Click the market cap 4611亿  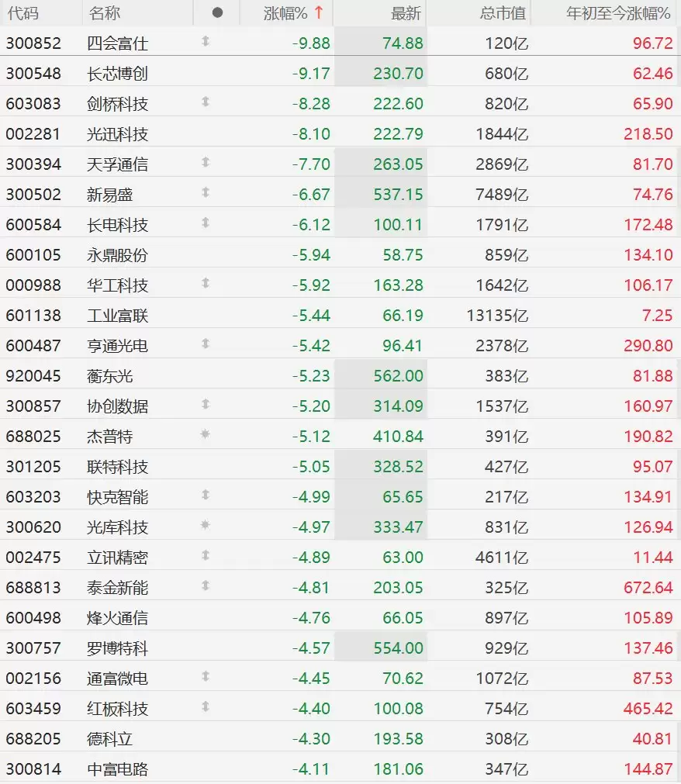click(502, 558)
